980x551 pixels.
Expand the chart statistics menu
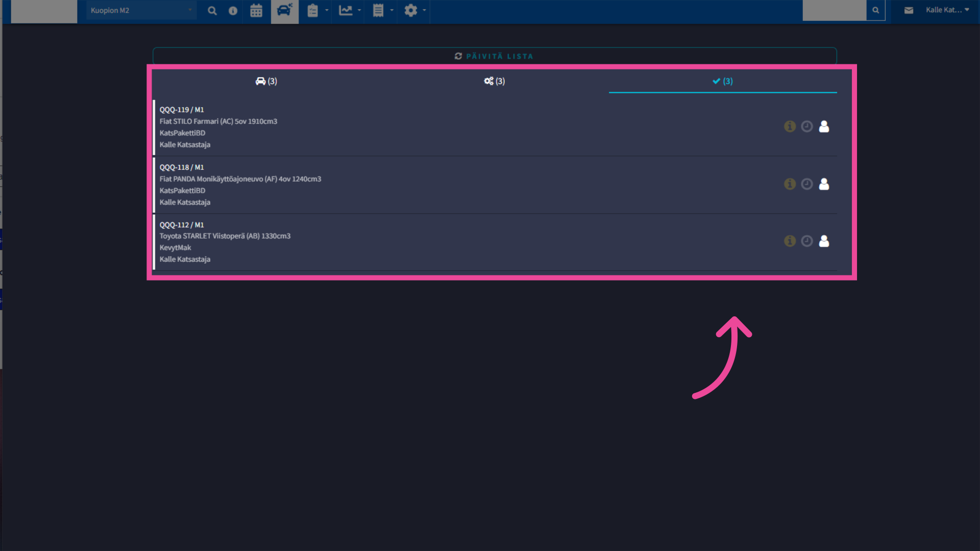point(350,10)
